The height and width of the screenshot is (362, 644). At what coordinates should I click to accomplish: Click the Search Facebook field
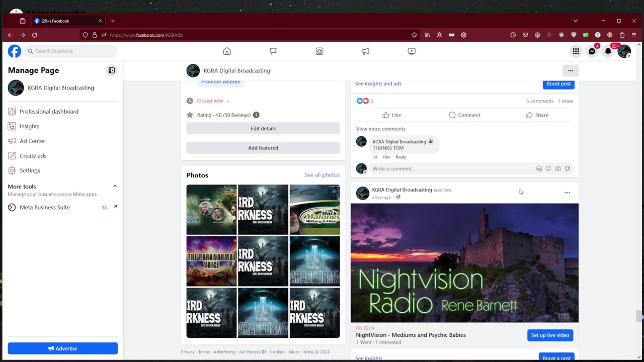click(x=71, y=51)
